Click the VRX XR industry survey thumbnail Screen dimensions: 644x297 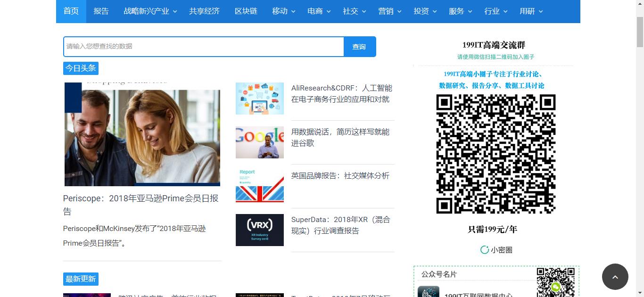[259, 230]
